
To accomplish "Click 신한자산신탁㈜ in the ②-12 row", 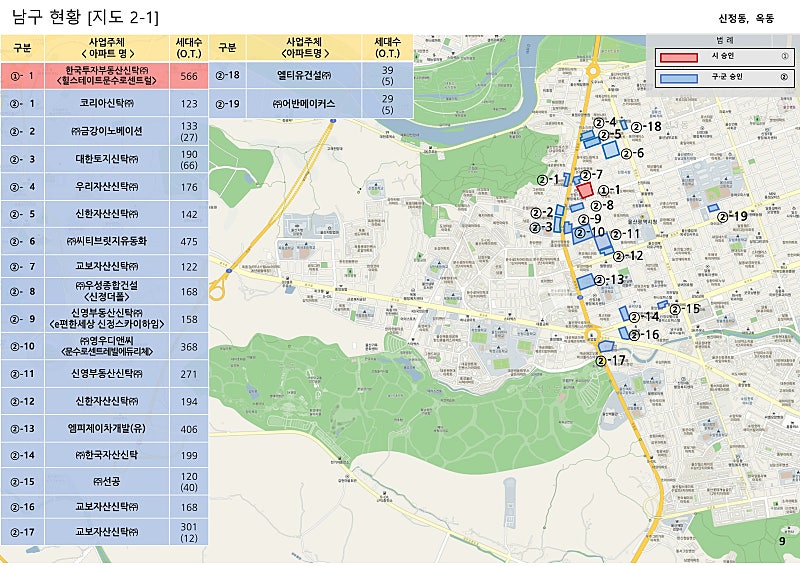I will click(x=107, y=402).
